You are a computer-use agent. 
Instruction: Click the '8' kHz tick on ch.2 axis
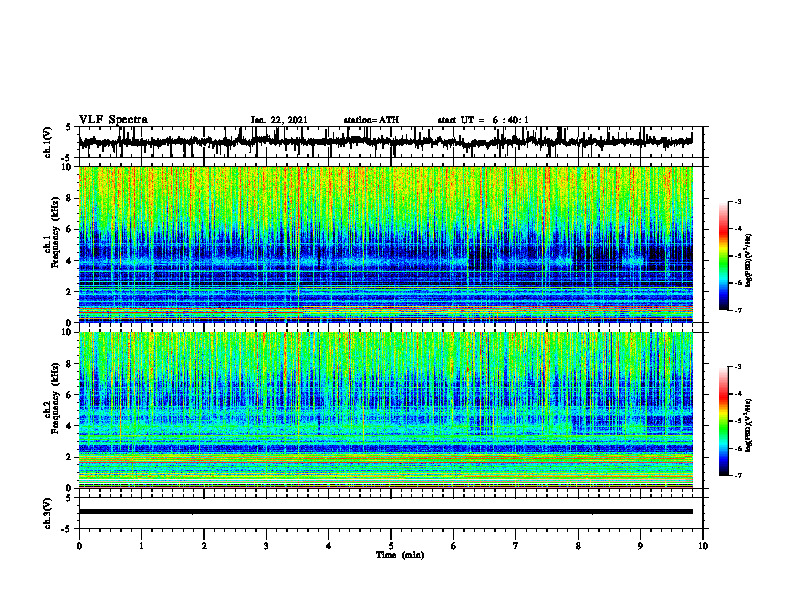click(x=70, y=364)
